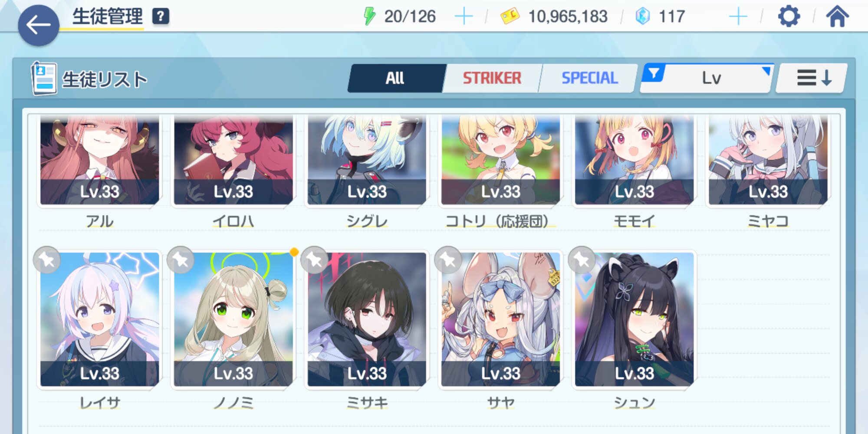Add gems with plus beside 117
868x434 pixels.
tap(738, 16)
